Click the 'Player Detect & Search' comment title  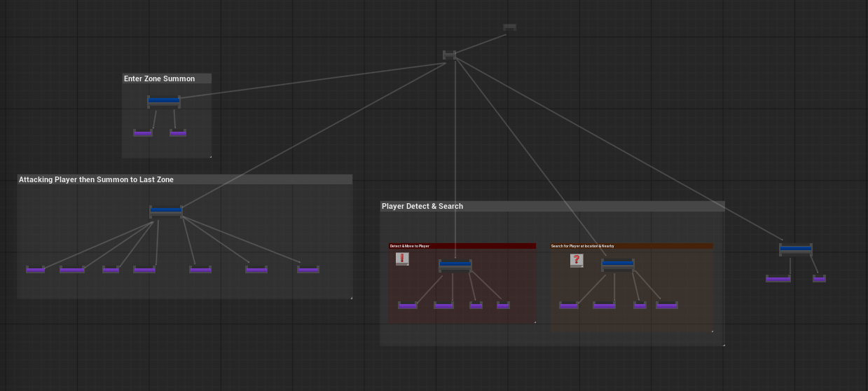pyautogui.click(x=422, y=206)
